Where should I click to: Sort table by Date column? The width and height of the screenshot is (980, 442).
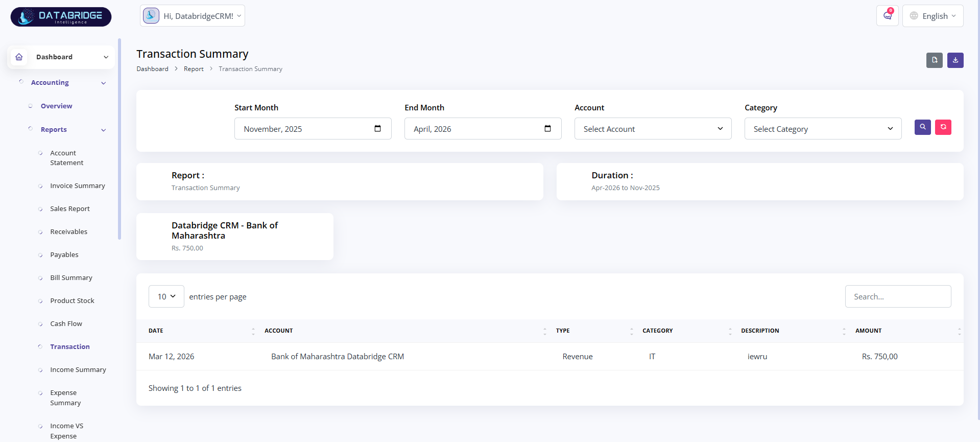tap(253, 331)
